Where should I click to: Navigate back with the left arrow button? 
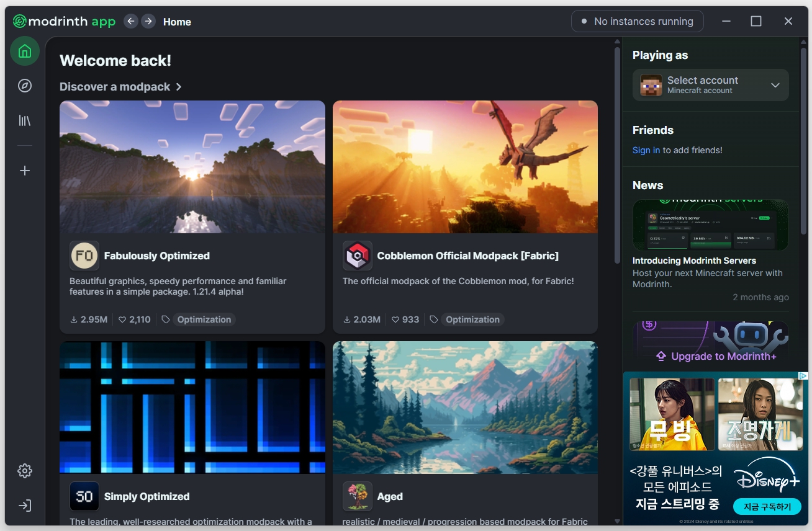(x=130, y=21)
